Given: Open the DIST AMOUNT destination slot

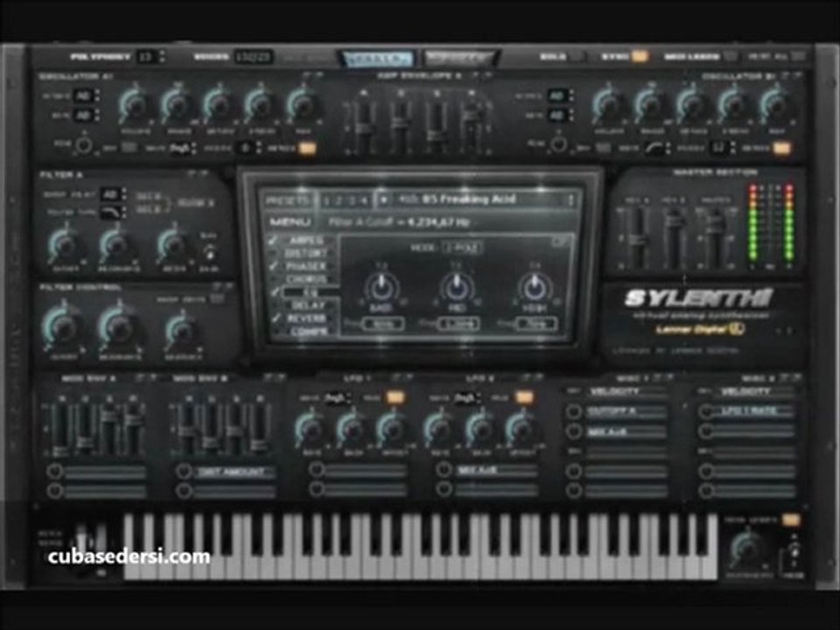Looking at the screenshot, I should (x=234, y=472).
